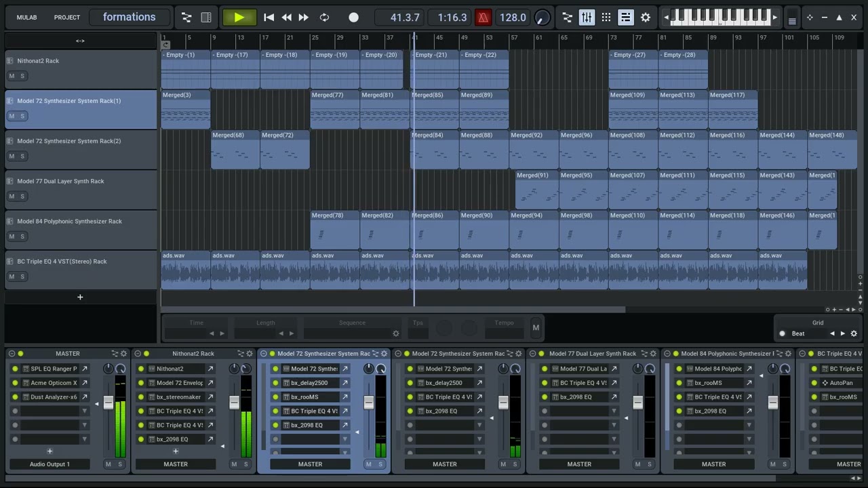This screenshot has height=488, width=868.
Task: Open the routing view icon in top toolbar
Action: (x=568, y=18)
